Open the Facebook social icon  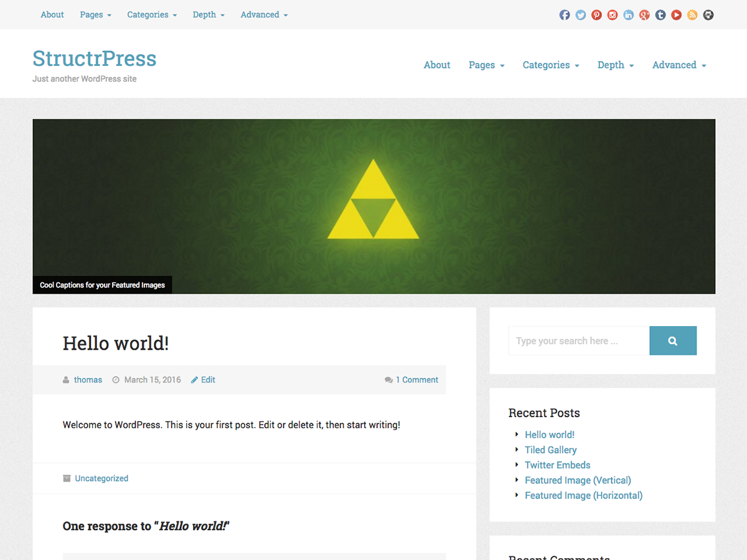[x=565, y=15]
